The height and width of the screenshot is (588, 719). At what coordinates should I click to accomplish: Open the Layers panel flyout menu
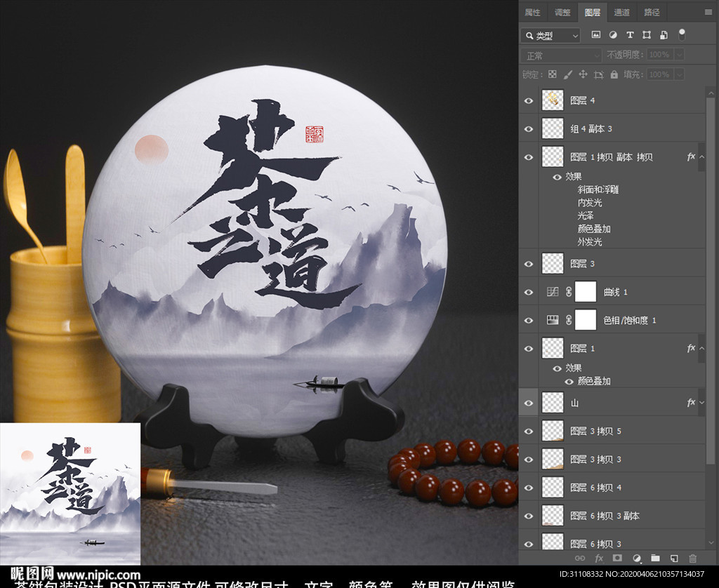click(x=708, y=13)
